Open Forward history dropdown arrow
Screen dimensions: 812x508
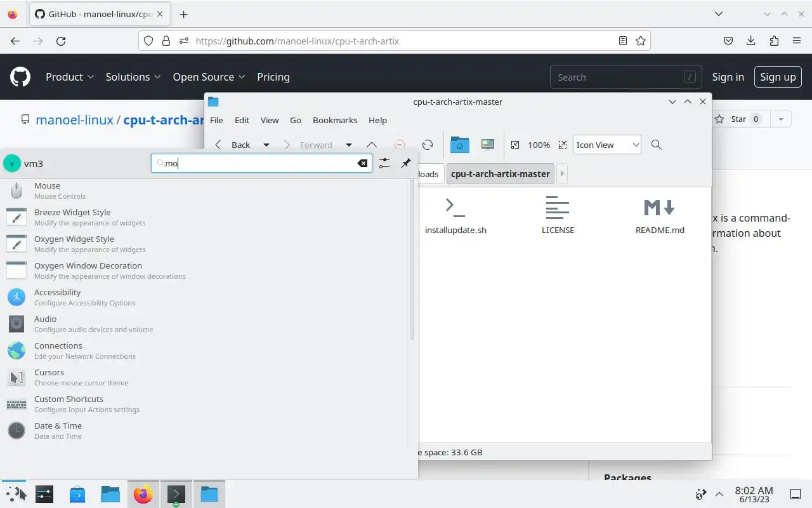click(x=348, y=145)
